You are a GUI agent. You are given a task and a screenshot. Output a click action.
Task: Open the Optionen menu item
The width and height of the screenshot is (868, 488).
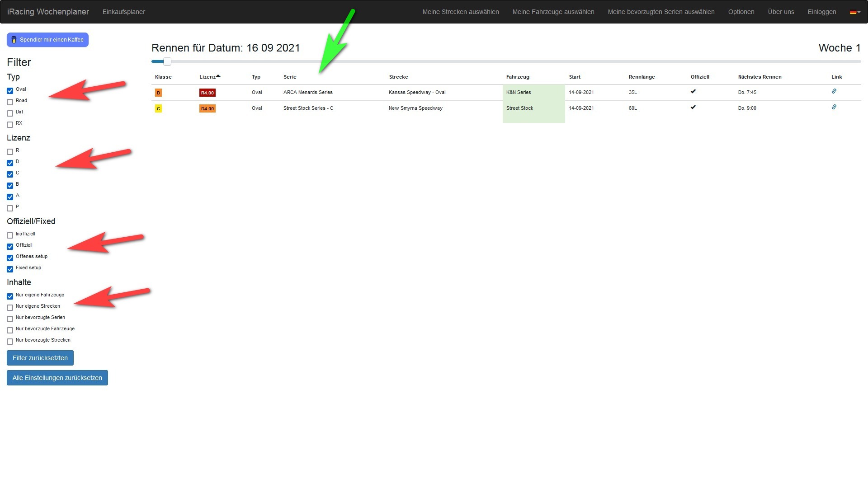pyautogui.click(x=741, y=12)
